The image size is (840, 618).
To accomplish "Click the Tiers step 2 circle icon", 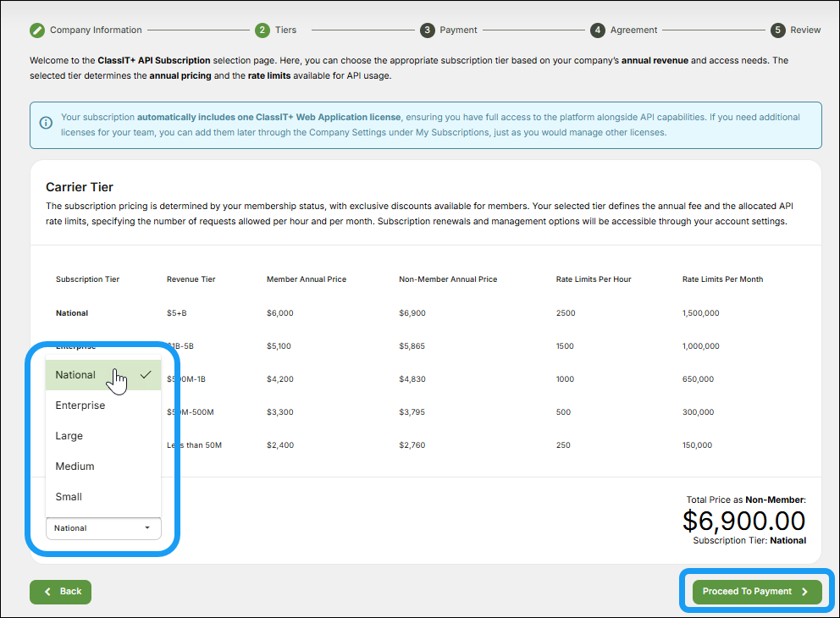I will (x=262, y=30).
